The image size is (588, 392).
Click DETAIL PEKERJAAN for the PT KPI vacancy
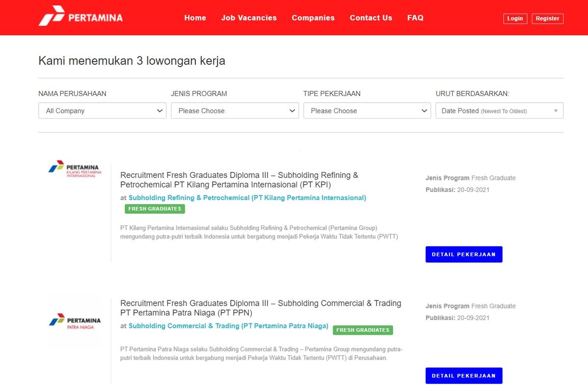(x=464, y=254)
